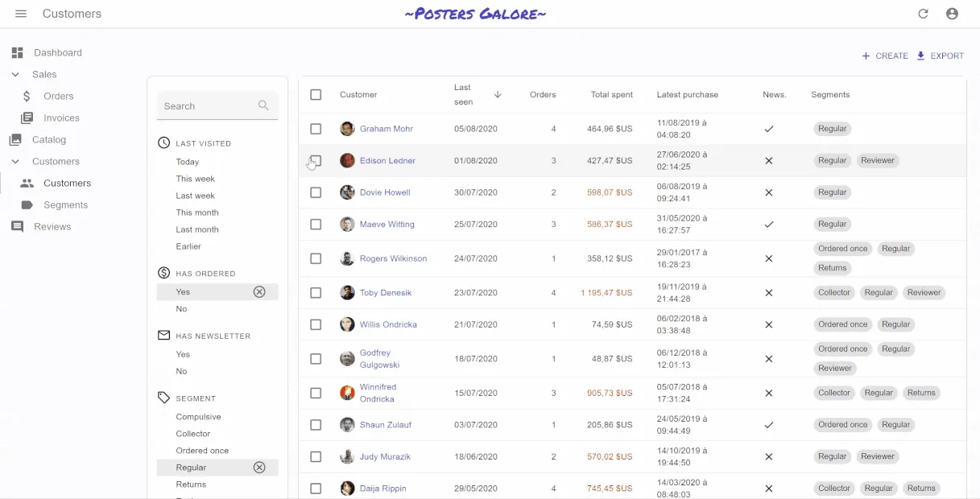The width and height of the screenshot is (980, 499).
Task: Click the Reviews sidebar icon
Action: pyautogui.click(x=17, y=226)
